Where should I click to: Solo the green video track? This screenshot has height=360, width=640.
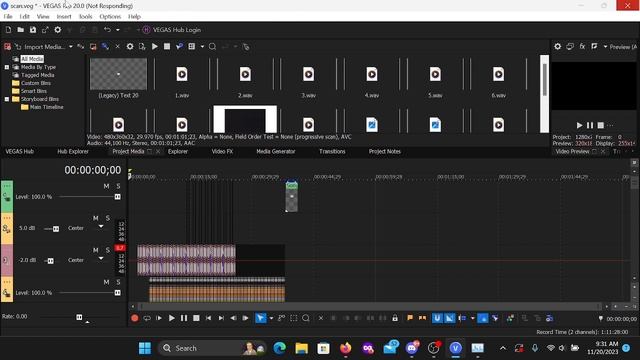click(118, 186)
